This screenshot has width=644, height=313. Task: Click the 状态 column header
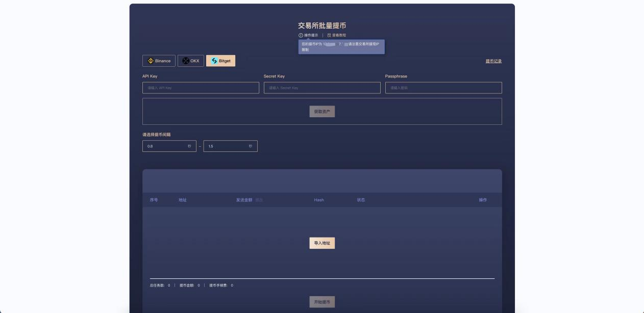click(x=361, y=200)
